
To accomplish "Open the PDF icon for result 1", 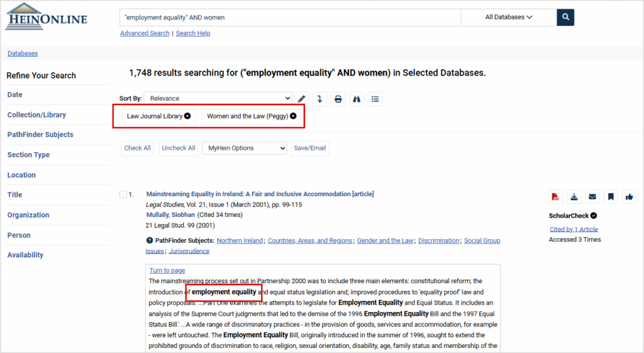I will [555, 197].
